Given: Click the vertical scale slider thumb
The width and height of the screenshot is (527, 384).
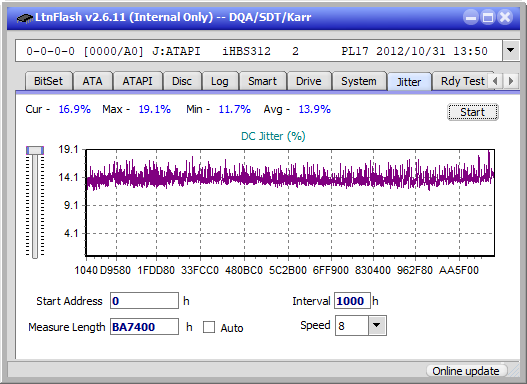Looking at the screenshot, I should [35, 150].
